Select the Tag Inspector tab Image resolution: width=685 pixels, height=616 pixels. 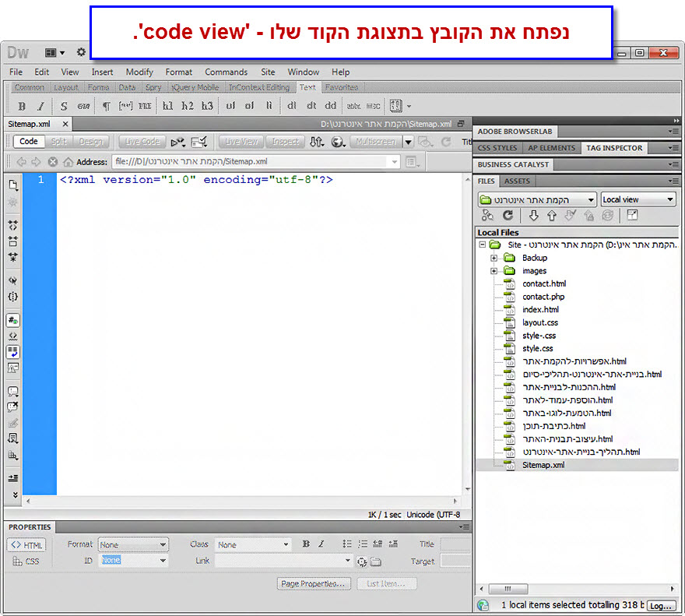(x=614, y=148)
